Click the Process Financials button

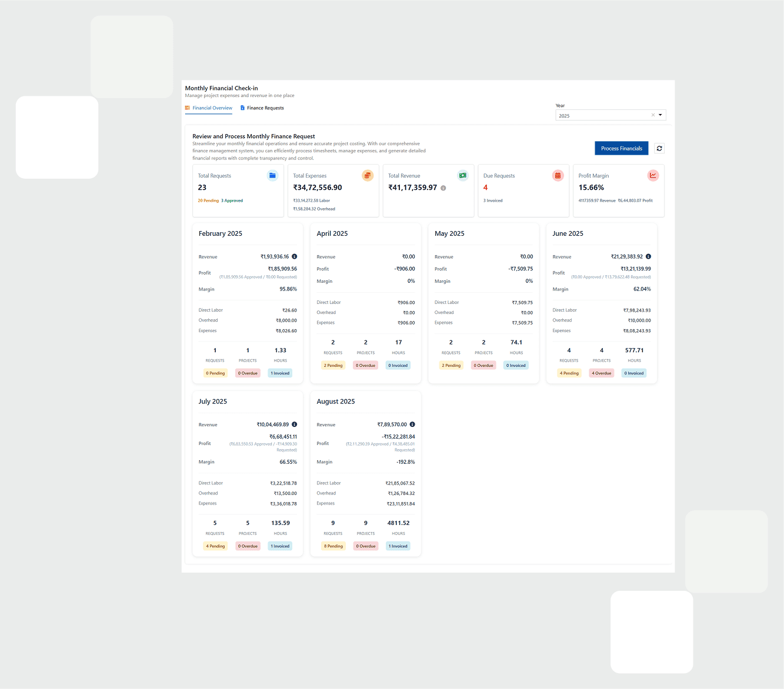[x=622, y=149]
